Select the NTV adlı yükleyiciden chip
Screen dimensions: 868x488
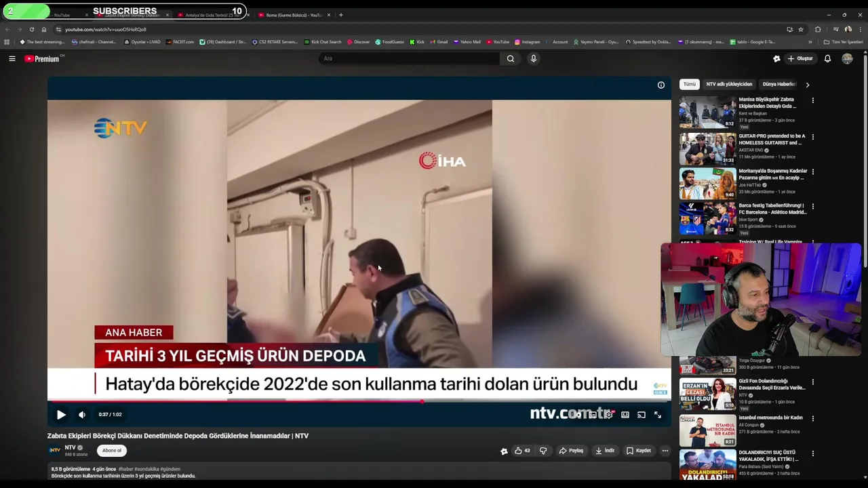[729, 85]
